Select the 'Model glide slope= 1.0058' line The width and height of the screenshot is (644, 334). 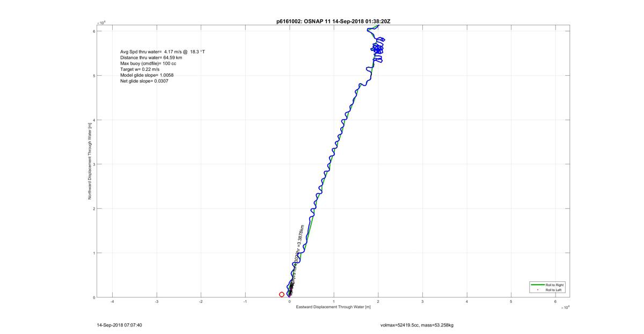point(147,75)
